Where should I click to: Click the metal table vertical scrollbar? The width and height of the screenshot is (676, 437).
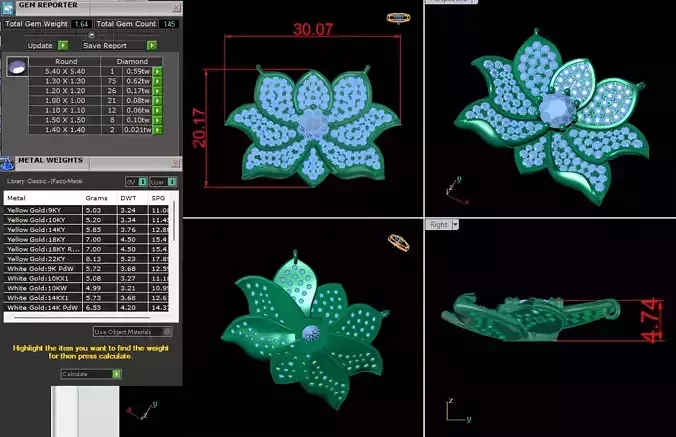(x=174, y=221)
